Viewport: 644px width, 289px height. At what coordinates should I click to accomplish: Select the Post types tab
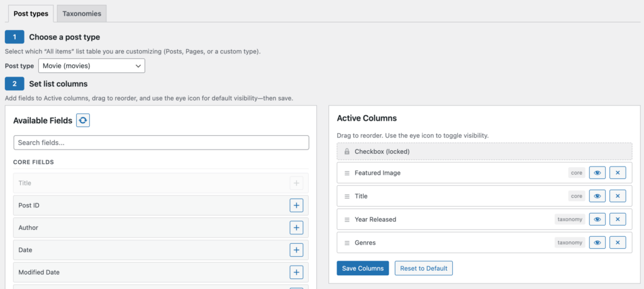coord(31,14)
